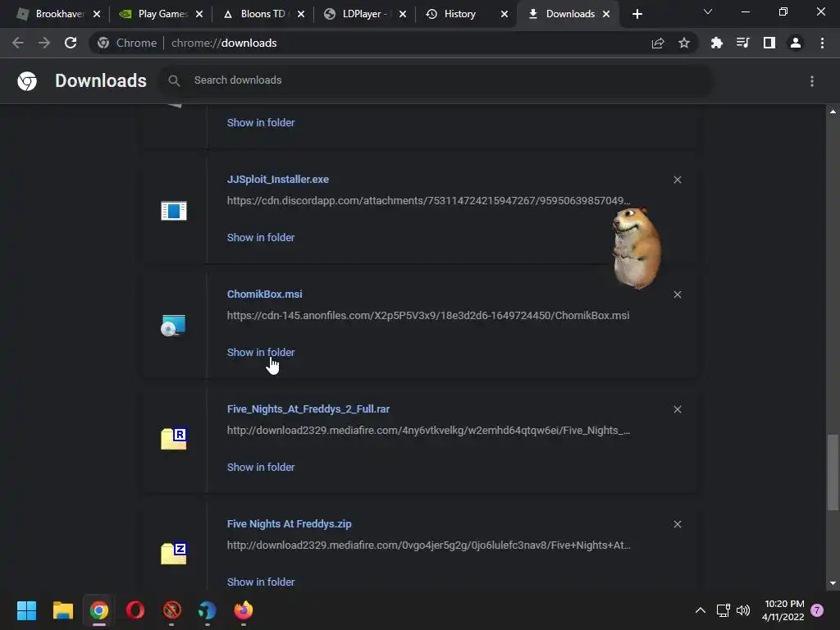Open the Five Nights At Freddys.zip link

(x=289, y=524)
